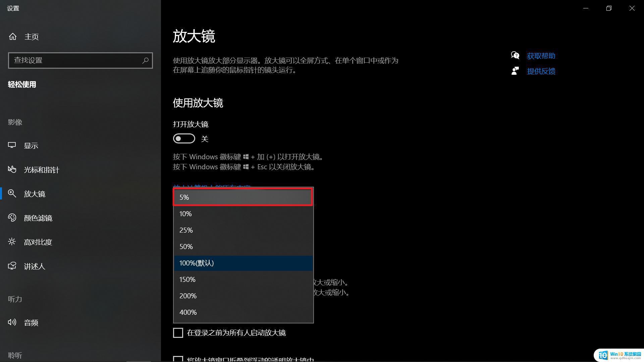Click the Audio speaker icon
Viewport: 644px width, 362px height.
pyautogui.click(x=12, y=322)
